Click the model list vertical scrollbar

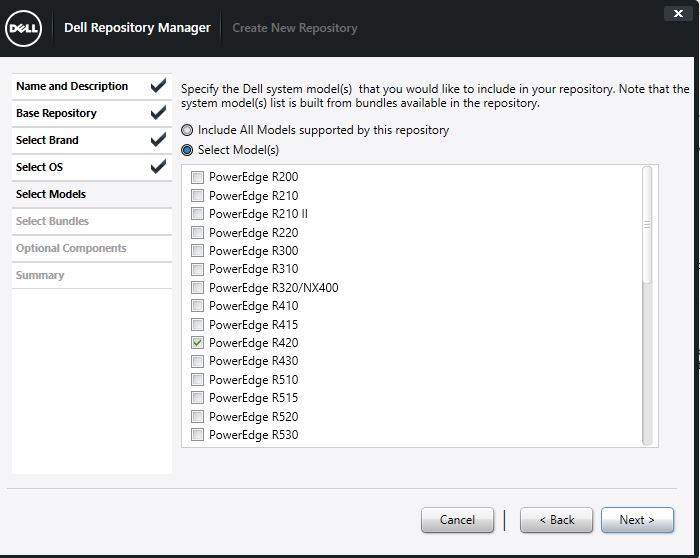point(647,225)
